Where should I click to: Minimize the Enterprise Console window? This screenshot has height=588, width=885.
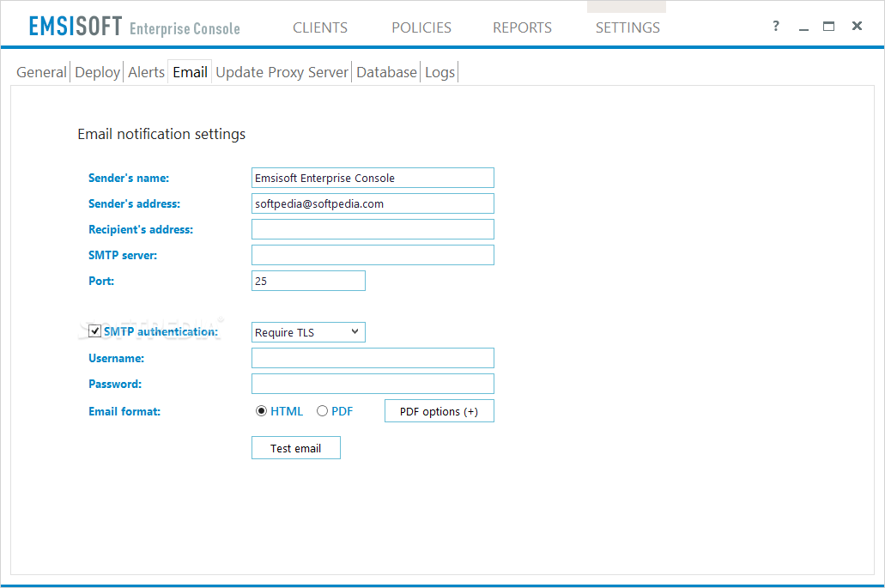coord(803,27)
